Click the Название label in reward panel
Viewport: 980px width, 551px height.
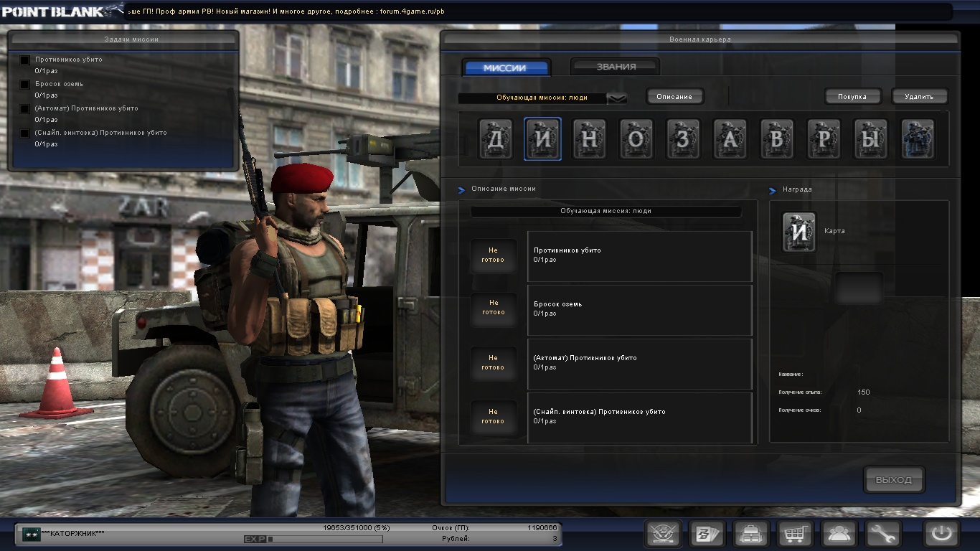coord(791,375)
